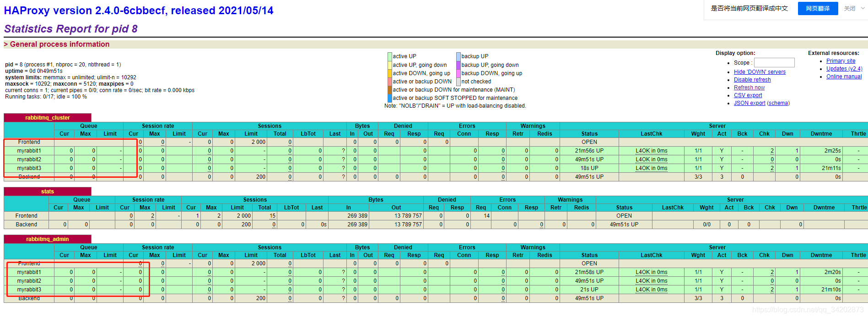868x318 pixels.
Task: Click Hide 'DOWN' servers link
Action: [760, 72]
